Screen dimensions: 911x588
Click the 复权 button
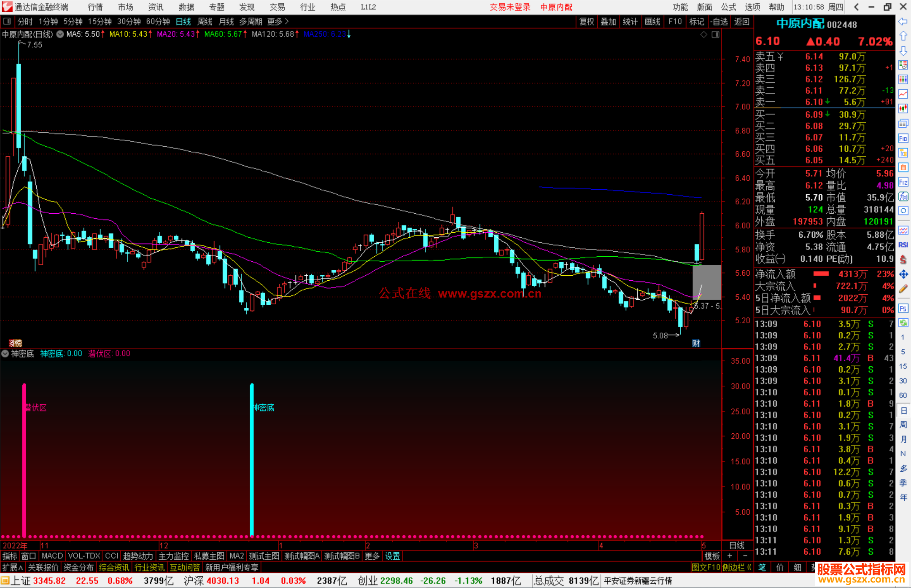click(586, 21)
